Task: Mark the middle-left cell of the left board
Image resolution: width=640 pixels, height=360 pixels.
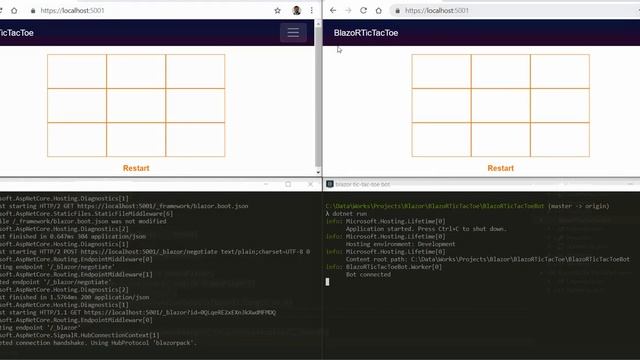Action: coord(77,105)
